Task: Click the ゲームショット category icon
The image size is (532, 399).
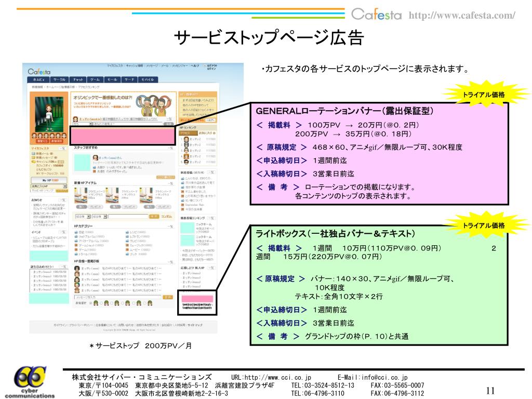Action: pyautogui.click(x=76, y=245)
